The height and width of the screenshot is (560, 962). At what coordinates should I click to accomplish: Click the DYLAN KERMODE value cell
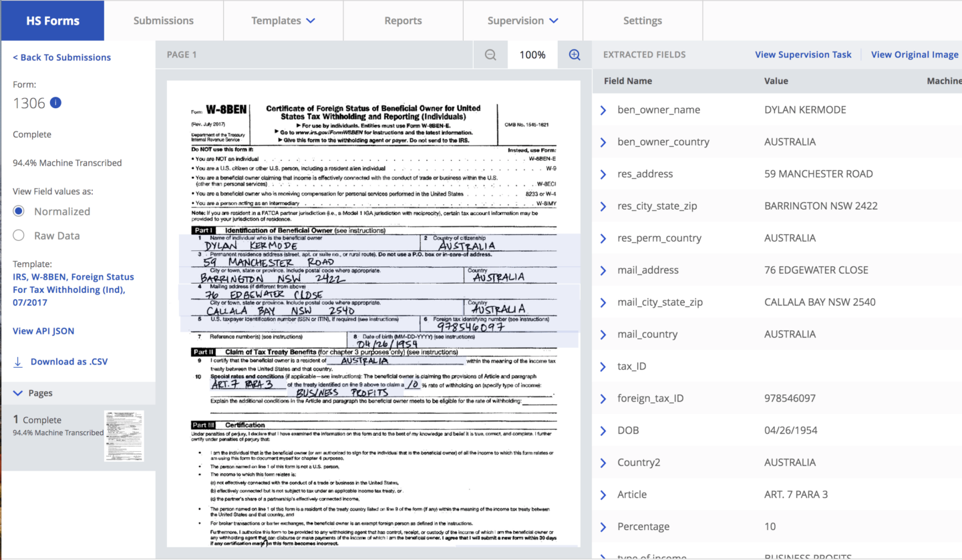(805, 110)
